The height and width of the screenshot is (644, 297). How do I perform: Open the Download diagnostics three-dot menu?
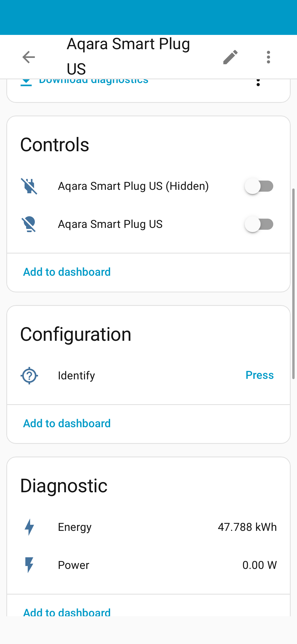[x=258, y=82]
